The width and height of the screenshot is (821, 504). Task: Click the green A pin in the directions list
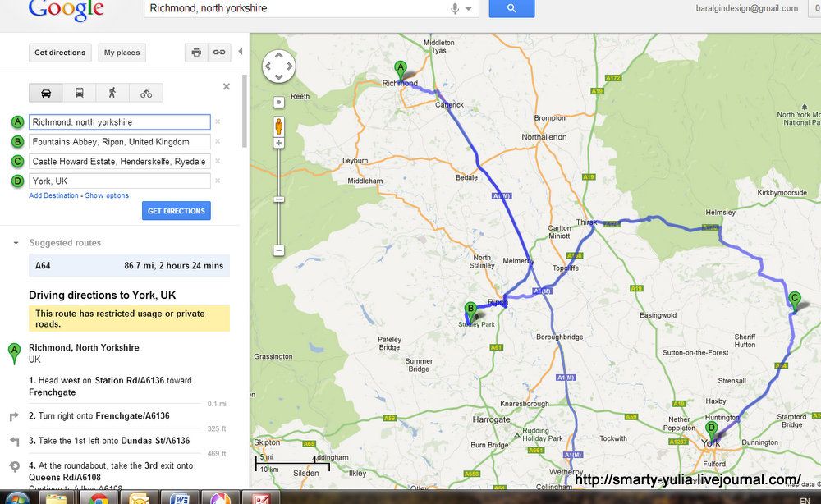14,353
